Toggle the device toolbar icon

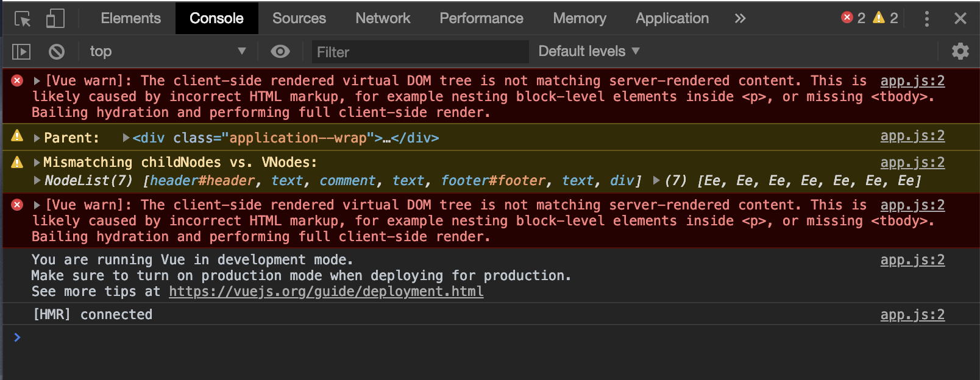pyautogui.click(x=55, y=18)
